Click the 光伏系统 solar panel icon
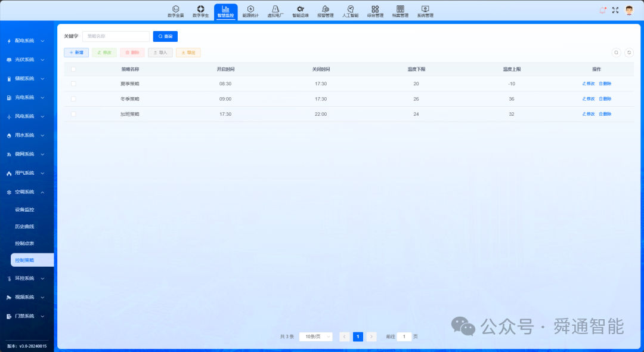Viewport: 644px width, 352px height. [9, 60]
